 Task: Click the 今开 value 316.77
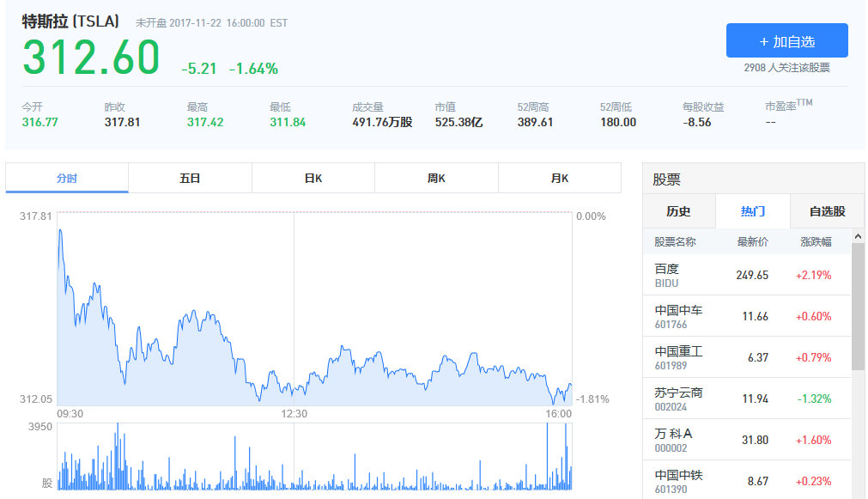point(39,123)
